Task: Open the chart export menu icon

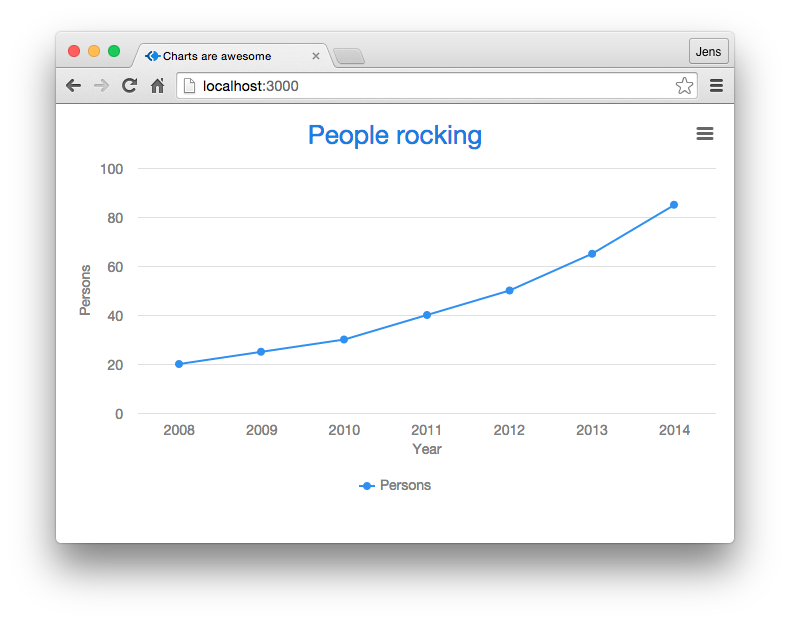Action: click(705, 133)
